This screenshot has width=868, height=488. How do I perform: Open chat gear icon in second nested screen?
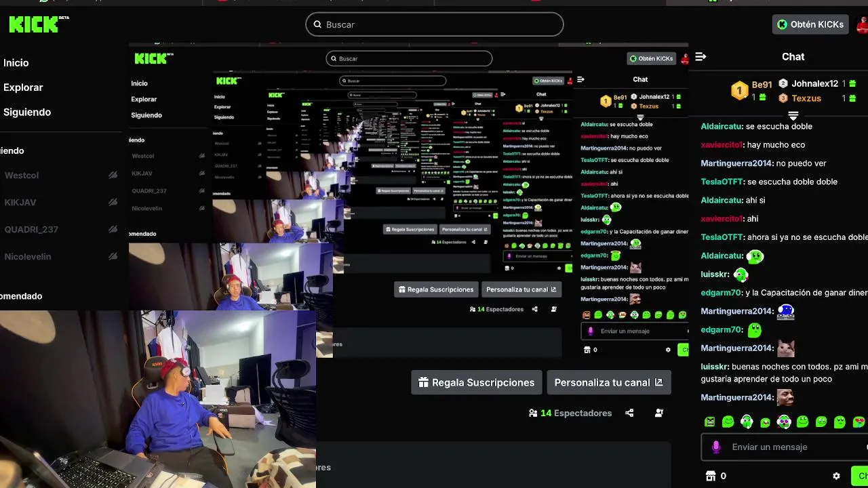tap(668, 350)
